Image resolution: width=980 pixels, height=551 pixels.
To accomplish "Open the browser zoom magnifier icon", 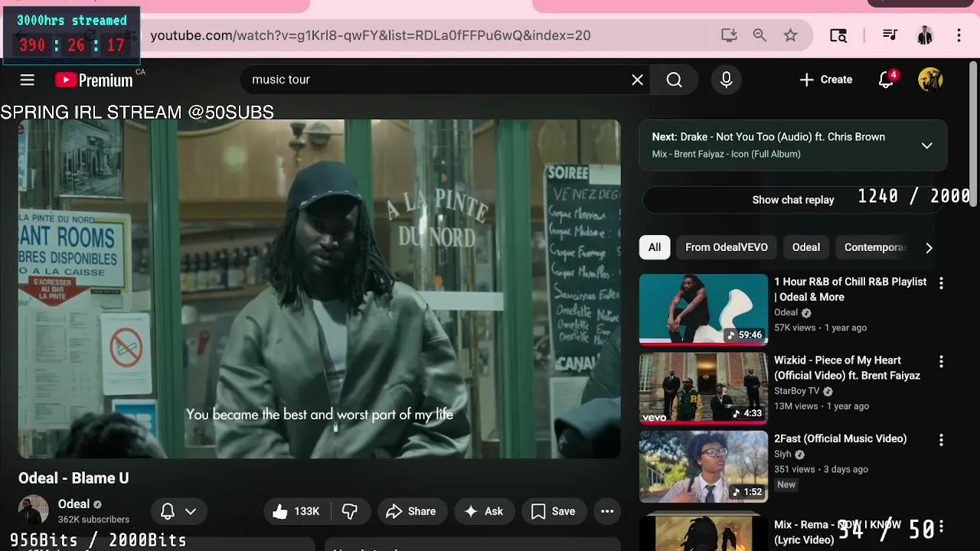I will coord(759,35).
